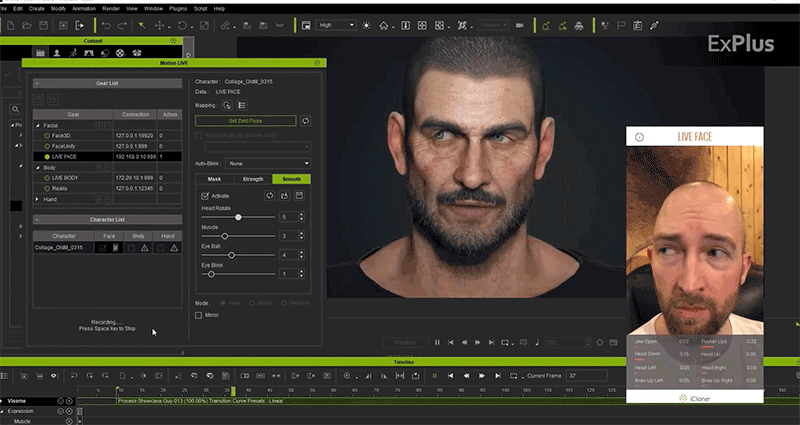Open the Animation running figure icon in Content panel
Viewport: 800px width, 425px height.
pyautogui.click(x=73, y=53)
